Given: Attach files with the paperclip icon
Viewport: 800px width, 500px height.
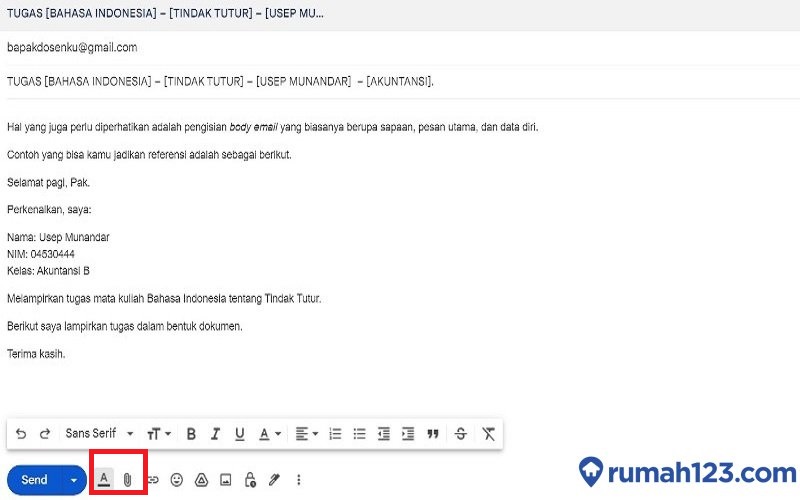Looking at the screenshot, I should [128, 480].
